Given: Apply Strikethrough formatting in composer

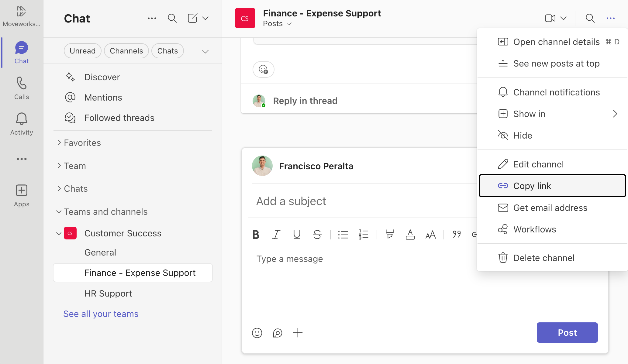Looking at the screenshot, I should pos(317,235).
